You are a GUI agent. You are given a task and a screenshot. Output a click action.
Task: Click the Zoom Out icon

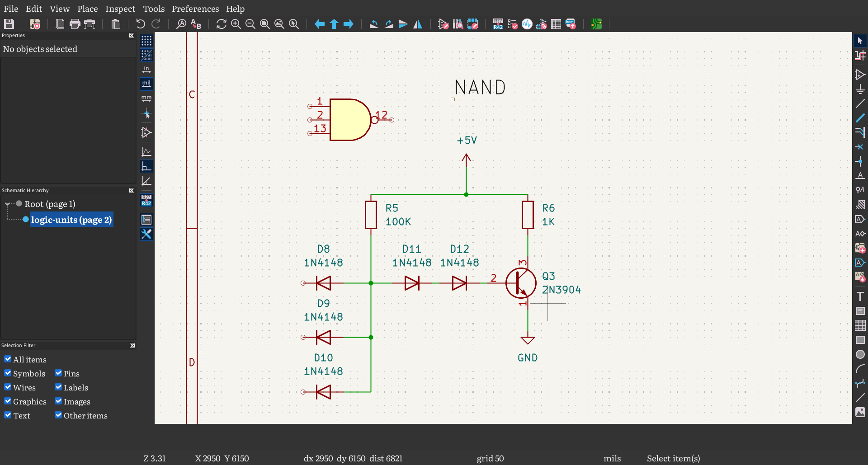[x=250, y=24]
